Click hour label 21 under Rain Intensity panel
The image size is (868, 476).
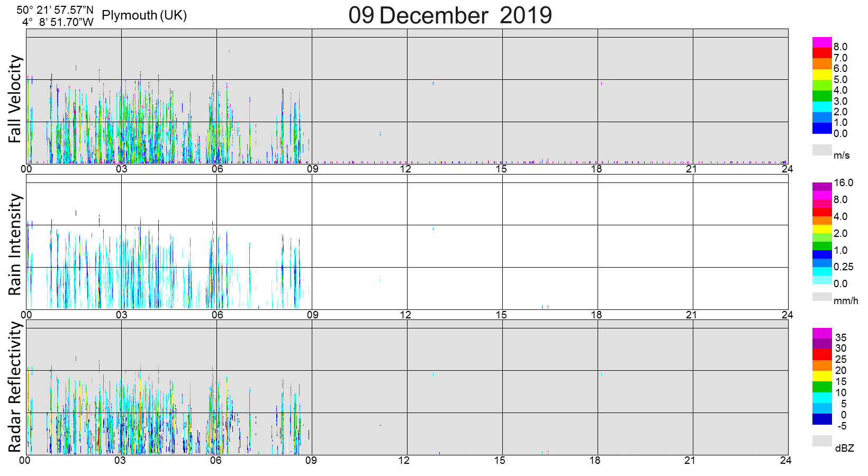[692, 315]
